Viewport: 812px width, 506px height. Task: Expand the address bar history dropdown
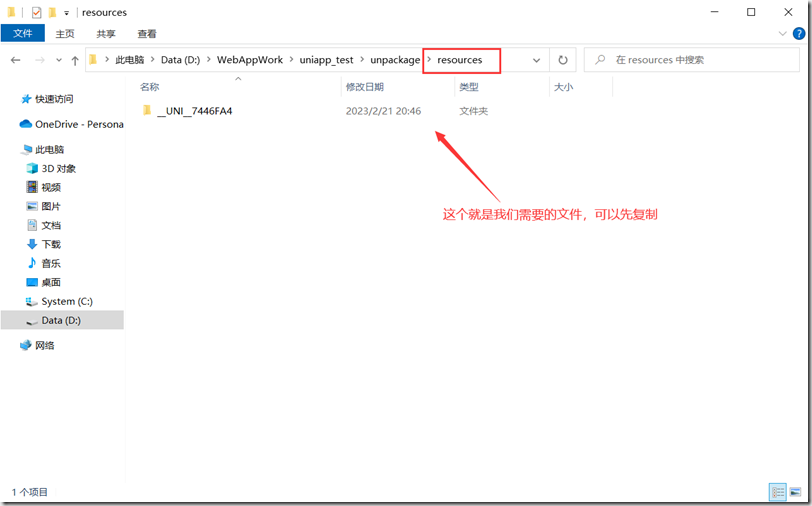pos(537,60)
